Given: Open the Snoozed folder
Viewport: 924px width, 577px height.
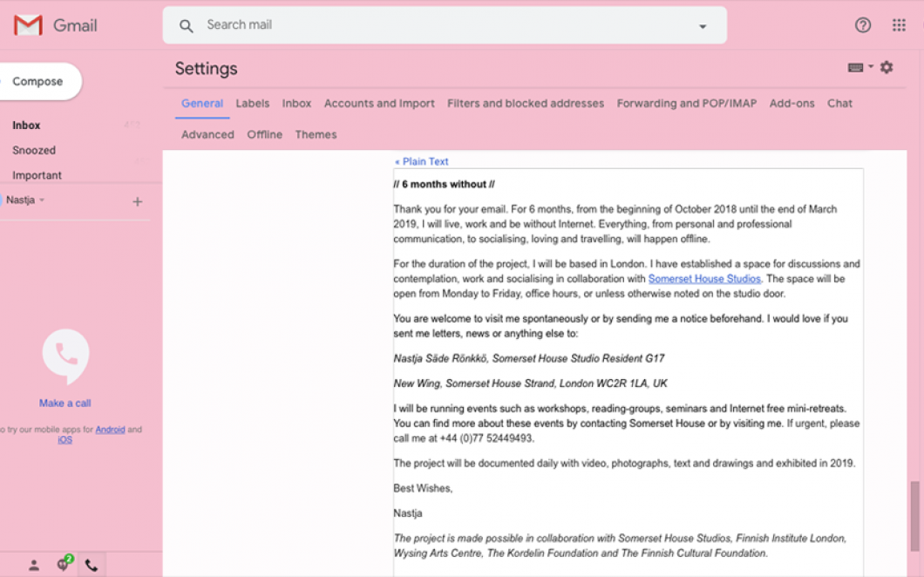Looking at the screenshot, I should click(34, 150).
